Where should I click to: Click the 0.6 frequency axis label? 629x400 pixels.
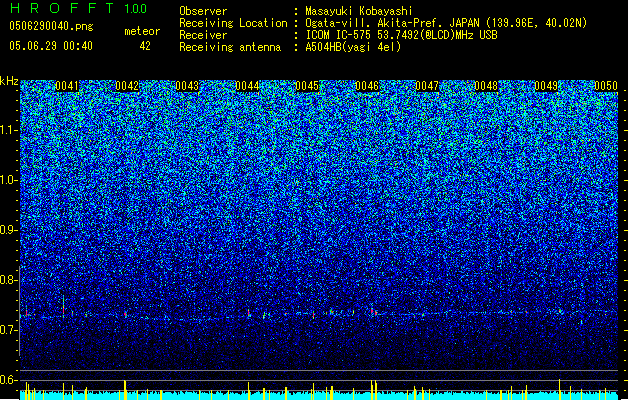9,380
